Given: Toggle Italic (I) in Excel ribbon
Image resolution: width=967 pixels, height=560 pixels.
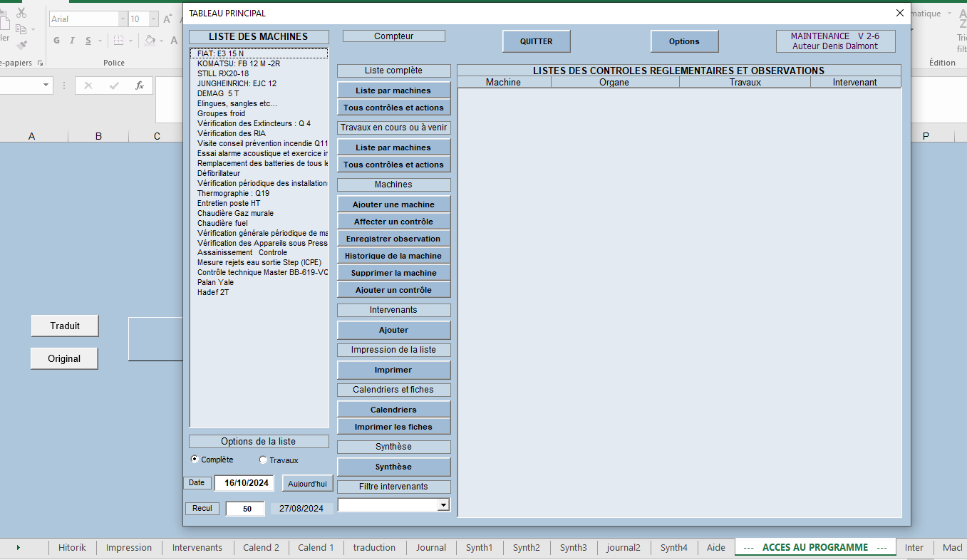Looking at the screenshot, I should pos(72,41).
